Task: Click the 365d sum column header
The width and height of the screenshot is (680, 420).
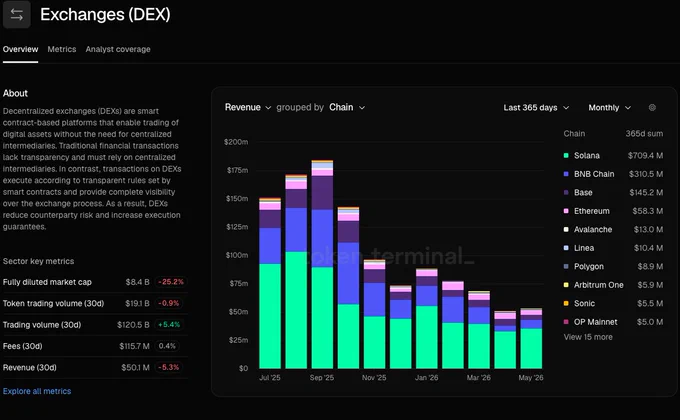Action: (x=644, y=134)
